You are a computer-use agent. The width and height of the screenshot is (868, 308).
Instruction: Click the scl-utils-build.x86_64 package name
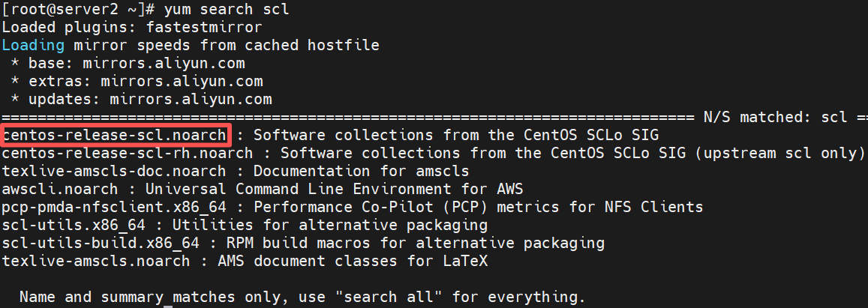(x=101, y=244)
